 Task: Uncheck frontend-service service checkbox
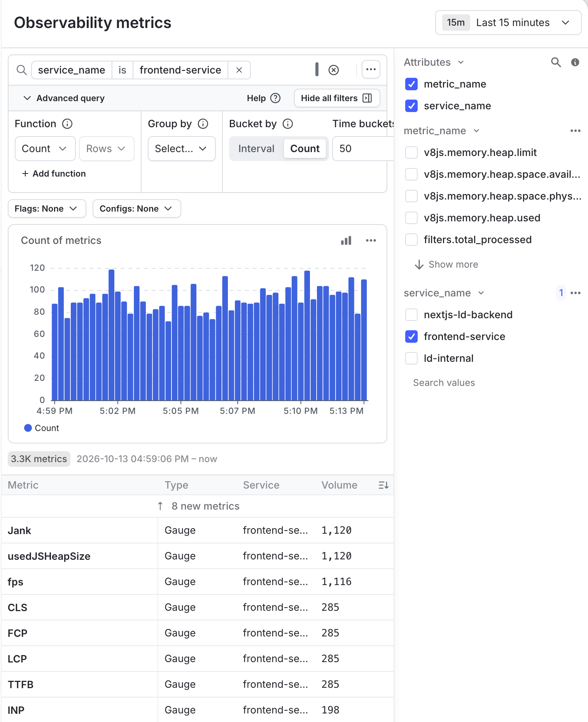(411, 336)
